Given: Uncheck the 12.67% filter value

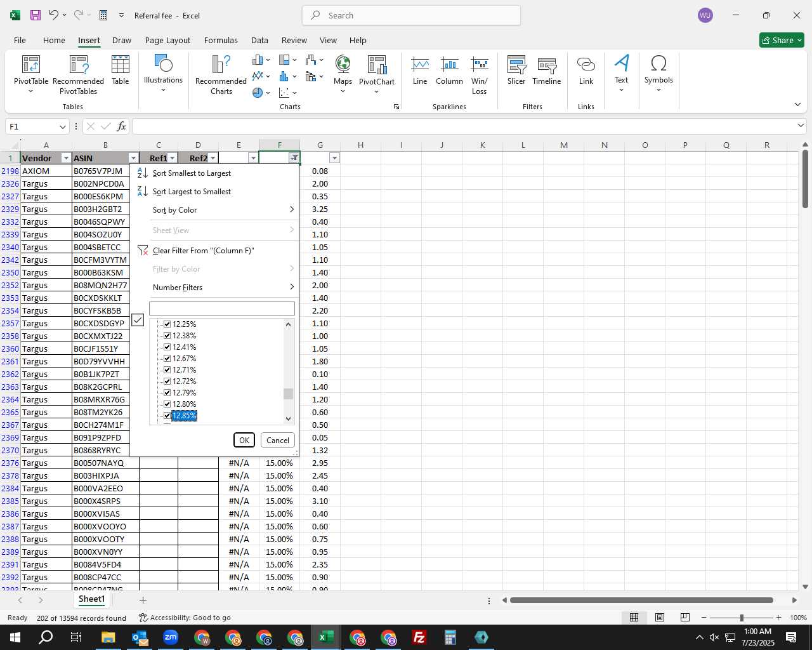Looking at the screenshot, I should pos(167,358).
